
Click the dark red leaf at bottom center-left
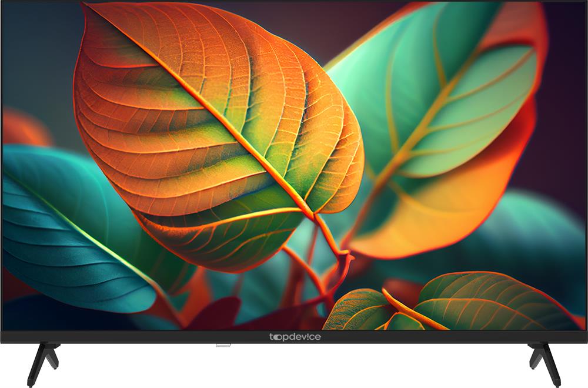point(218,315)
